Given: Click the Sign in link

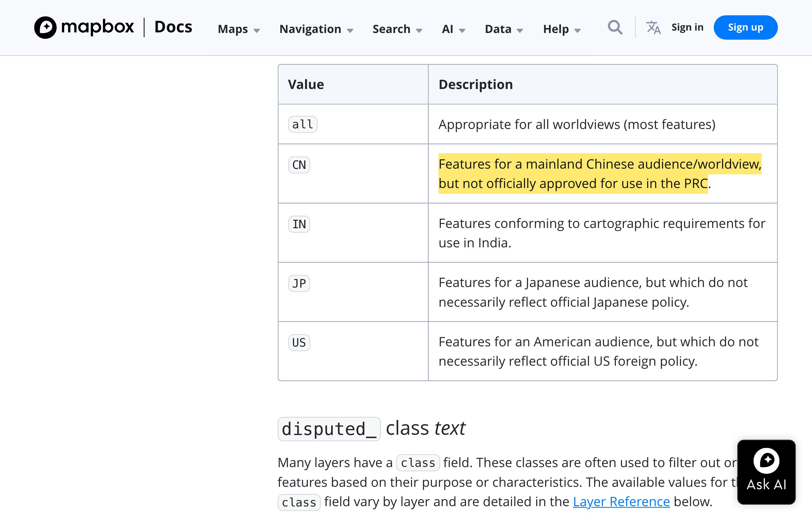Looking at the screenshot, I should point(687,27).
